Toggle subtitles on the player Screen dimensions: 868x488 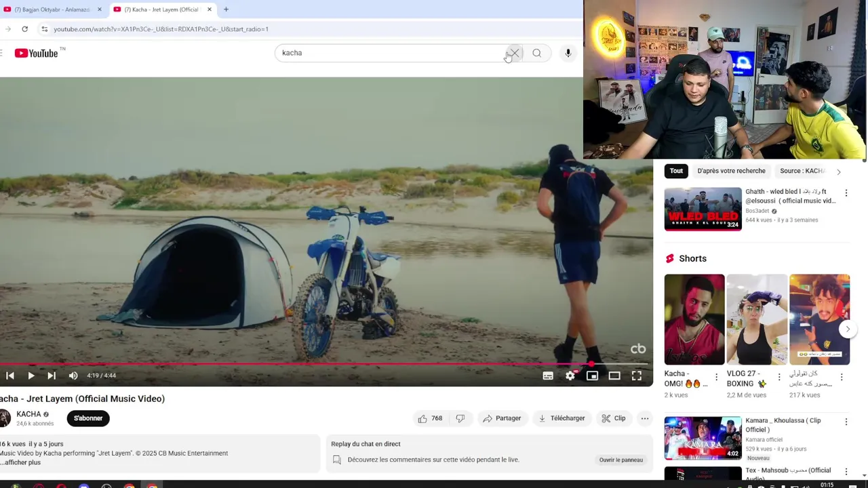point(548,375)
